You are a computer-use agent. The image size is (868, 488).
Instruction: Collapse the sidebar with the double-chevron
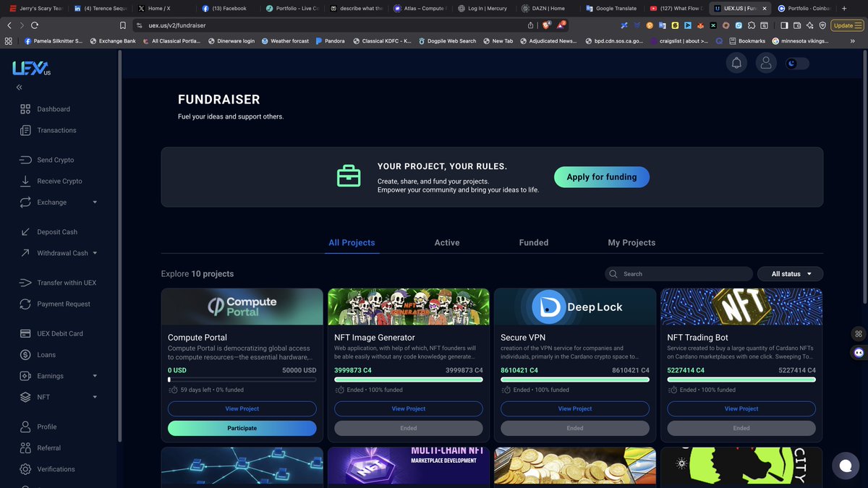(18, 87)
